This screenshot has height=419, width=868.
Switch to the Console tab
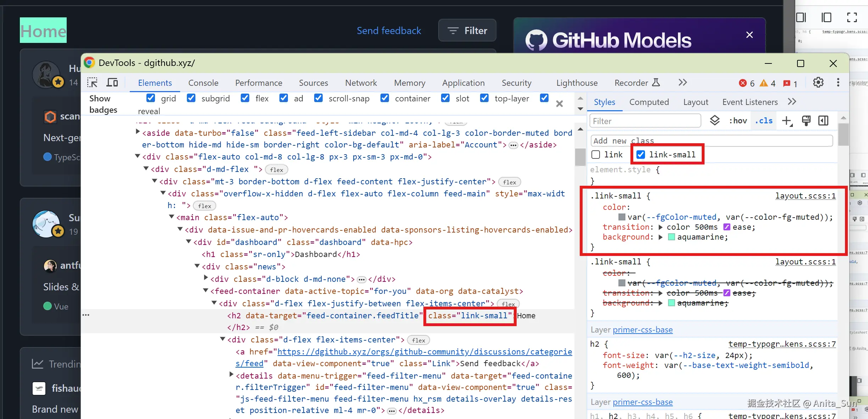pos(203,83)
